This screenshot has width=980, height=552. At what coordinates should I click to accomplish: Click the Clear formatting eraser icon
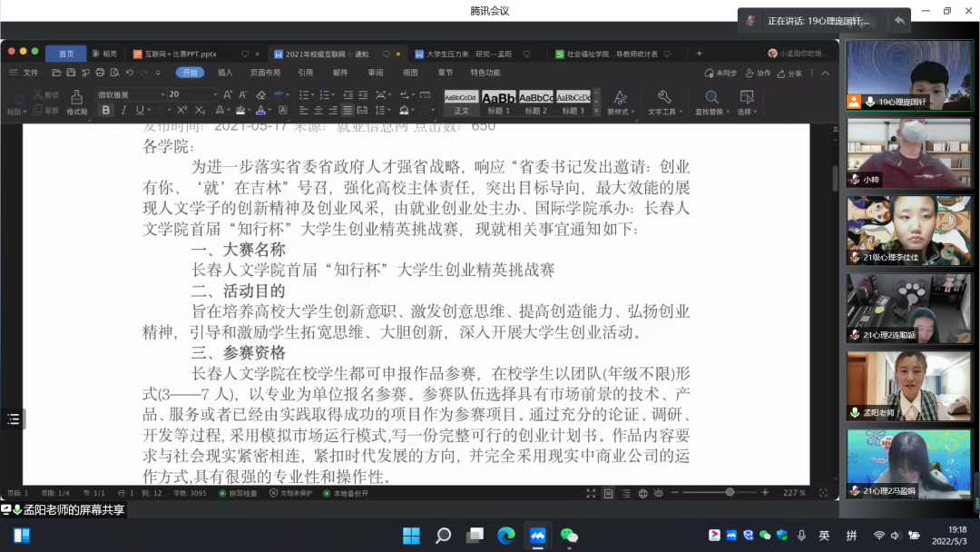[261, 94]
